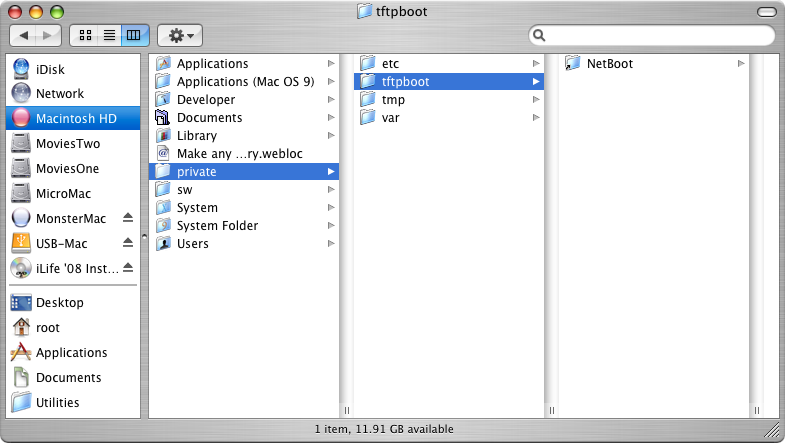
Task: Expand Users via its arrow
Action: (x=331, y=244)
